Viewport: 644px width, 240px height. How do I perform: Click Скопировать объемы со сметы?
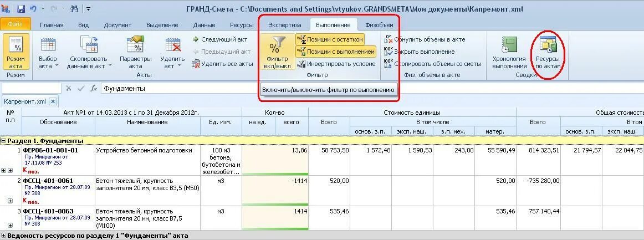pos(432,64)
